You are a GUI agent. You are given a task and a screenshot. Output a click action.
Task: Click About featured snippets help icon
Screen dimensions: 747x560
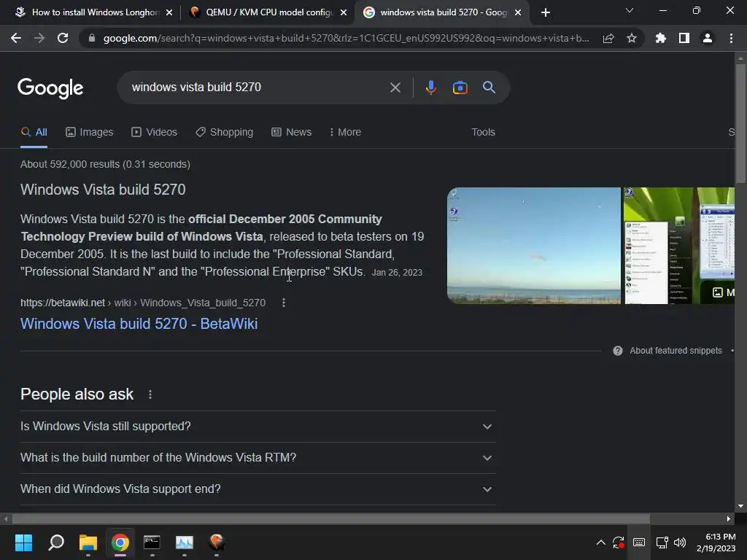(x=617, y=351)
